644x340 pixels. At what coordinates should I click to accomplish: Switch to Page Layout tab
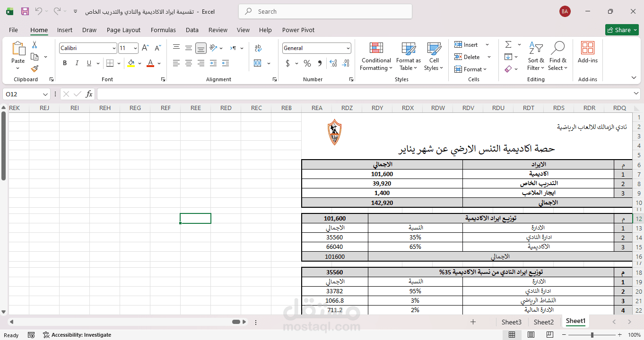click(123, 30)
